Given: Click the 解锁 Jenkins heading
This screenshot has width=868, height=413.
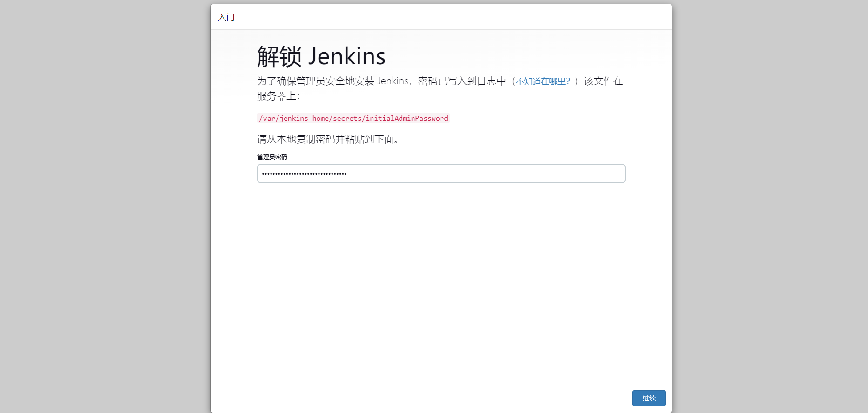Looking at the screenshot, I should [321, 57].
